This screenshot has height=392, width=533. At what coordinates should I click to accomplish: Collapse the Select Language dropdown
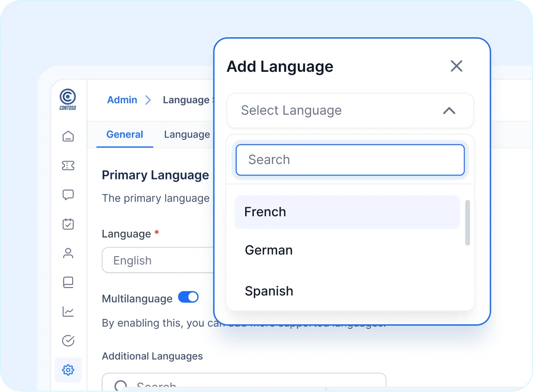pyautogui.click(x=449, y=110)
